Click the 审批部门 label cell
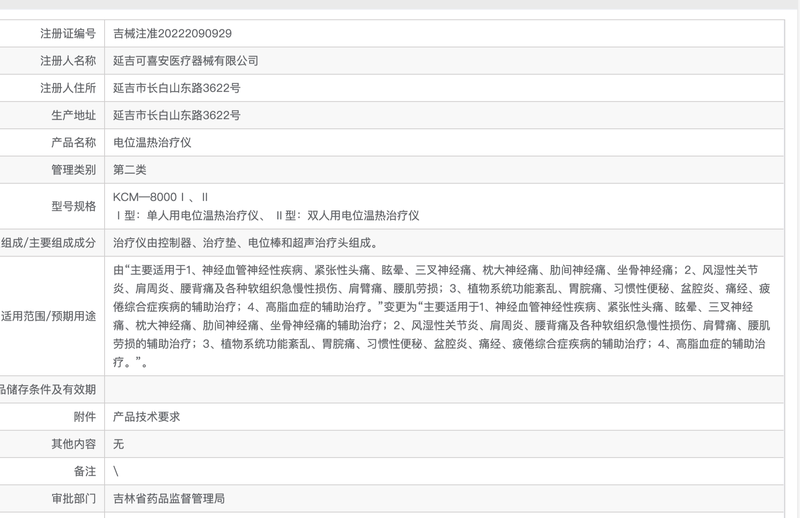 click(73, 497)
